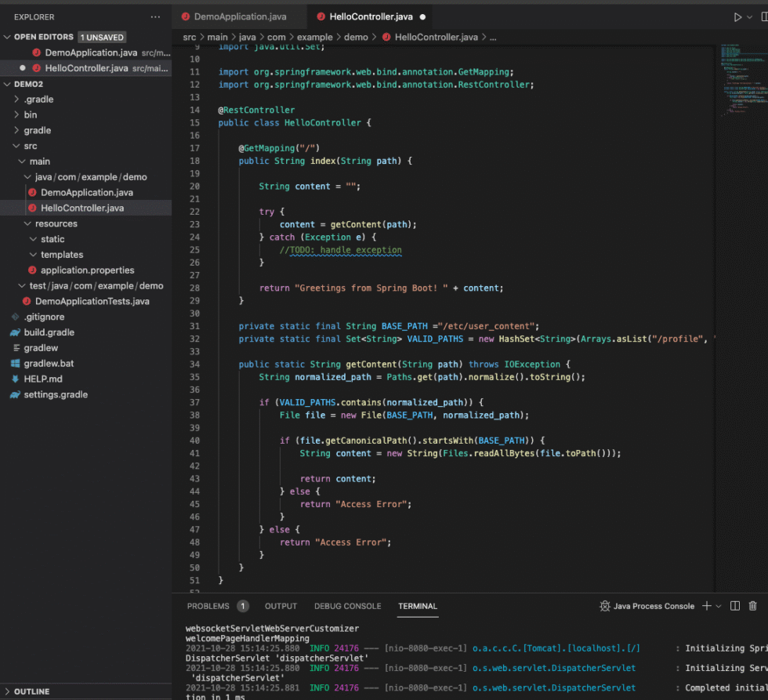Open Explorer more actions ellipsis menu
768x700 pixels.
click(x=155, y=16)
